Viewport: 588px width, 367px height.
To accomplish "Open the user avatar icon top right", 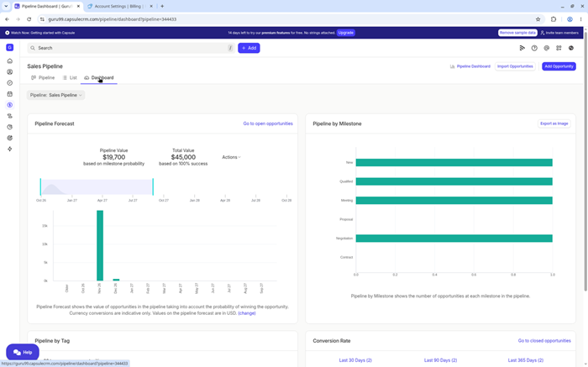I will pos(571,48).
